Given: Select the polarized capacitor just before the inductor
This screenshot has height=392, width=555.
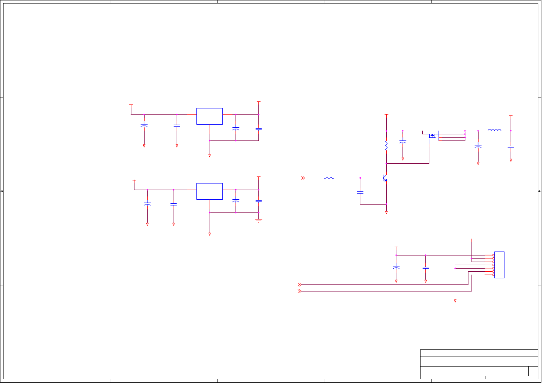Looking at the screenshot, I should coord(478,146).
